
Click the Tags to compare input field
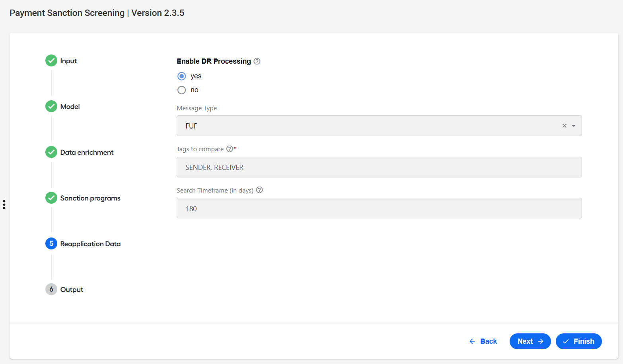[x=379, y=167]
